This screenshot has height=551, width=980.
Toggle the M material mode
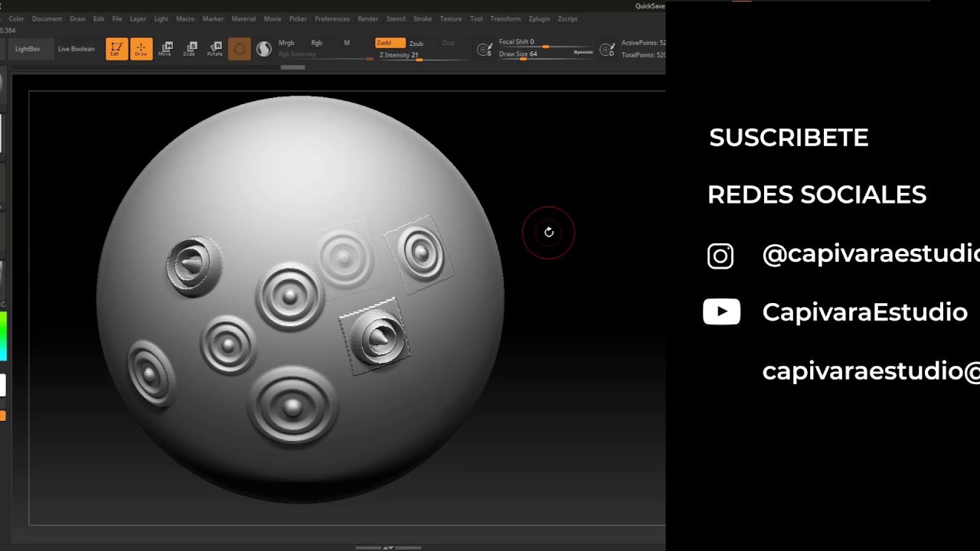[x=347, y=43]
